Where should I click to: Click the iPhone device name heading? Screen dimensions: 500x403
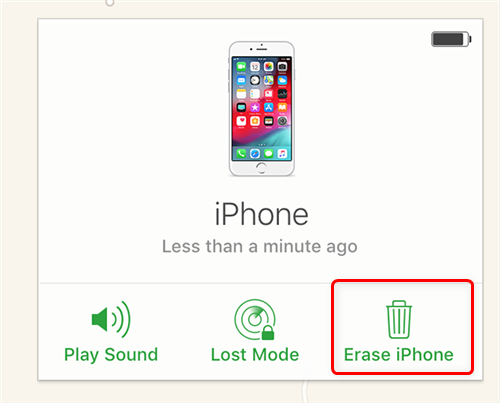pos(261,214)
